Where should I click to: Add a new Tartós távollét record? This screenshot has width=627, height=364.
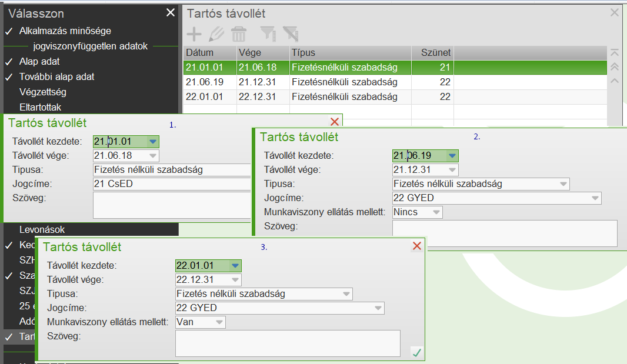click(194, 34)
